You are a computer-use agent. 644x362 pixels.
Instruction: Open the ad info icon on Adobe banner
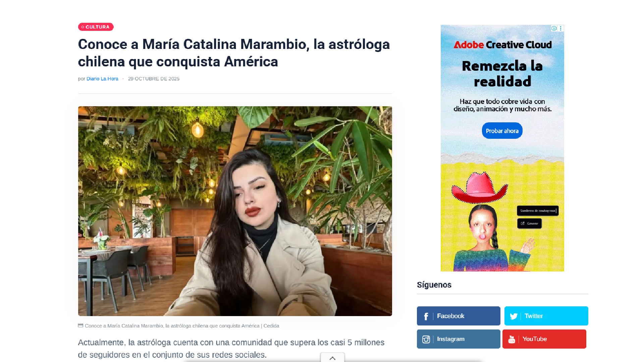click(554, 28)
